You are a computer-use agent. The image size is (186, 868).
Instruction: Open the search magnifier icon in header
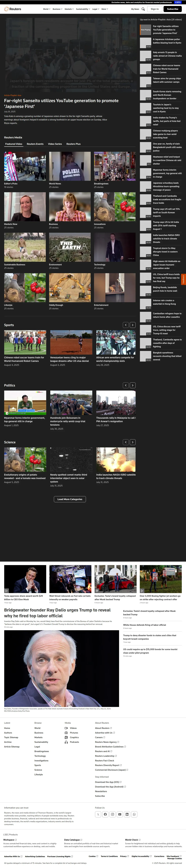[143, 9]
